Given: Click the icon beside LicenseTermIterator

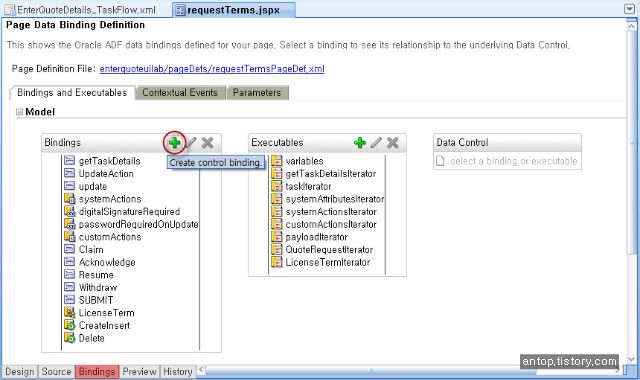Looking at the screenshot, I should pos(277,262).
